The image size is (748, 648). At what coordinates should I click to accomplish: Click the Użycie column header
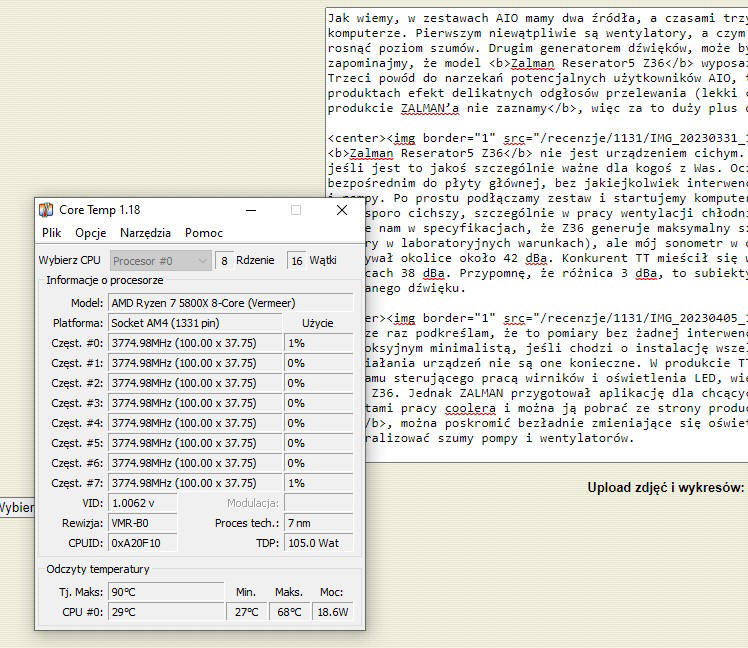coord(318,323)
